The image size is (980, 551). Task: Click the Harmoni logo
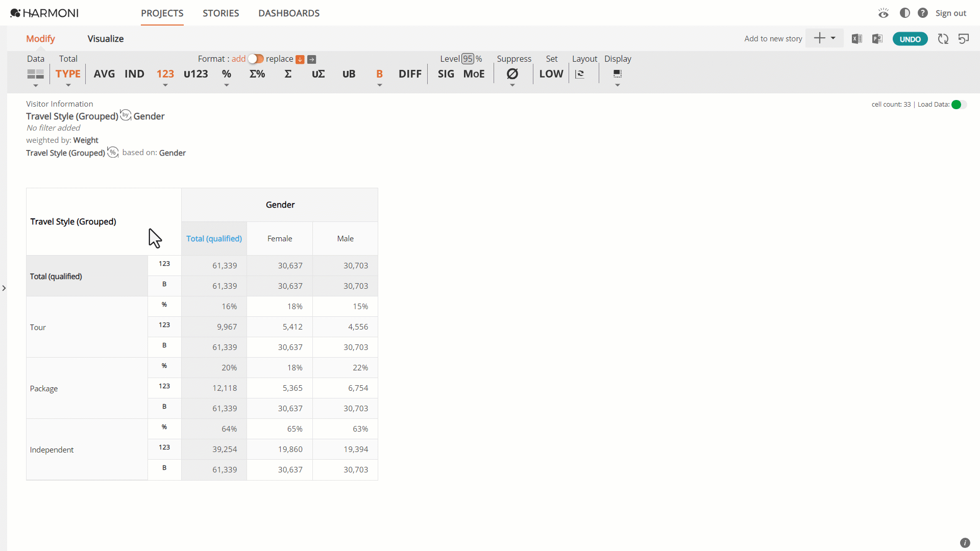44,13
